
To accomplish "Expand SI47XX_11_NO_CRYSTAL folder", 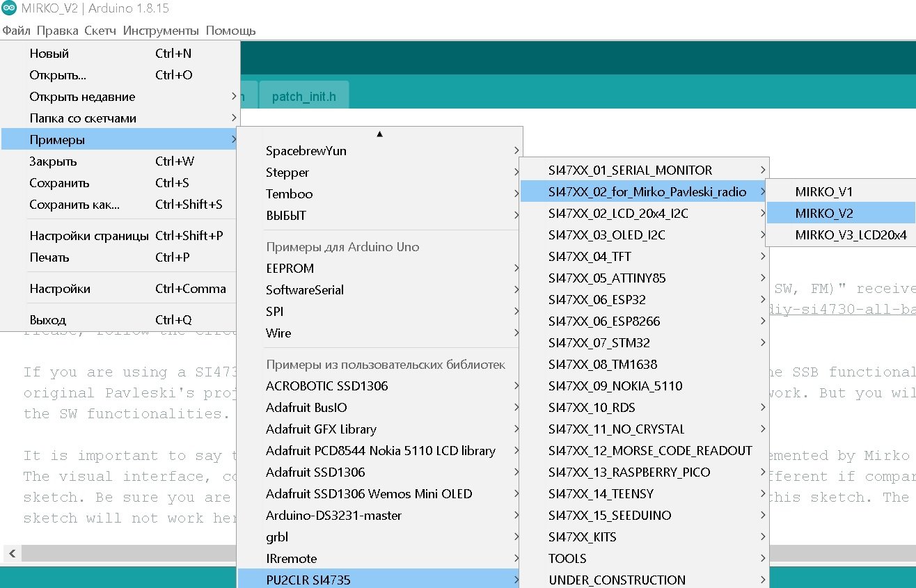I will click(x=645, y=429).
